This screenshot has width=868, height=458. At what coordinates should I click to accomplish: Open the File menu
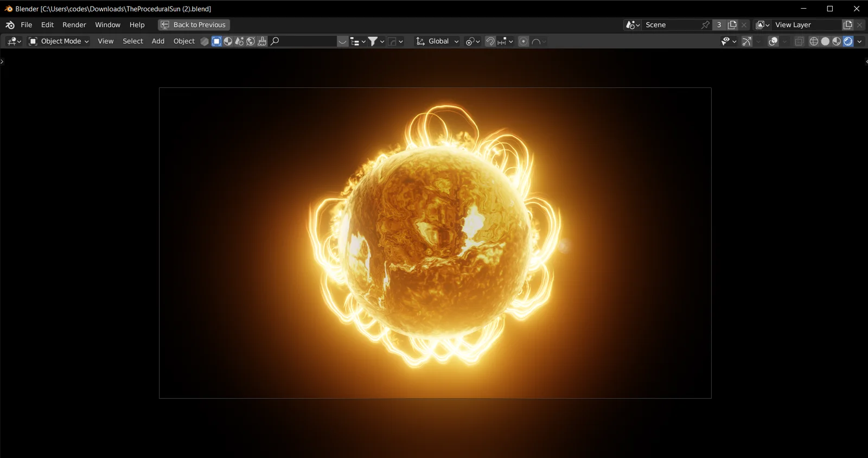(x=27, y=25)
